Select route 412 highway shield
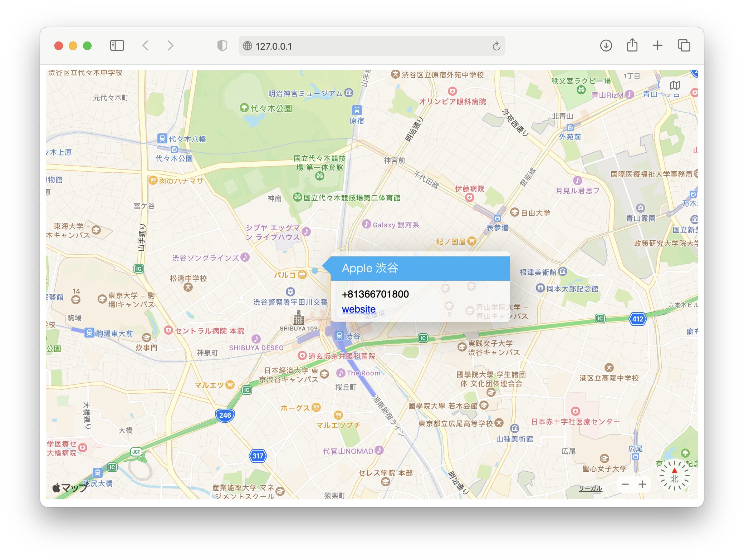Screen dimensions: 744x560 click(x=638, y=319)
